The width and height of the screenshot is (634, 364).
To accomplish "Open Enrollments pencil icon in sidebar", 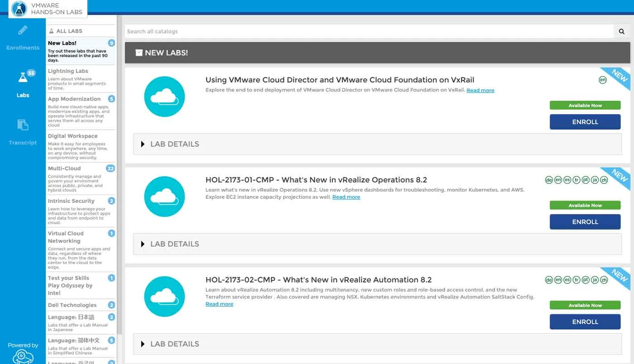I will [23, 30].
